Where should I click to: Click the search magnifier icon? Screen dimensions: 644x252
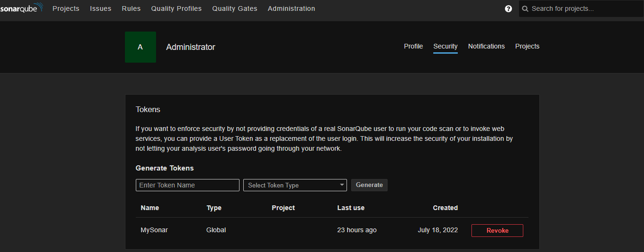525,9
